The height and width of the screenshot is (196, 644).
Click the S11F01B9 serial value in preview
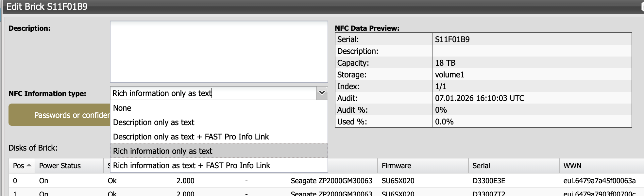[452, 40]
